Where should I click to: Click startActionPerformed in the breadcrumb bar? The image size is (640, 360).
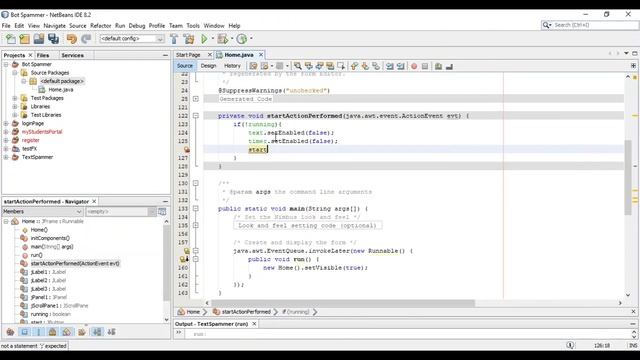click(x=246, y=312)
